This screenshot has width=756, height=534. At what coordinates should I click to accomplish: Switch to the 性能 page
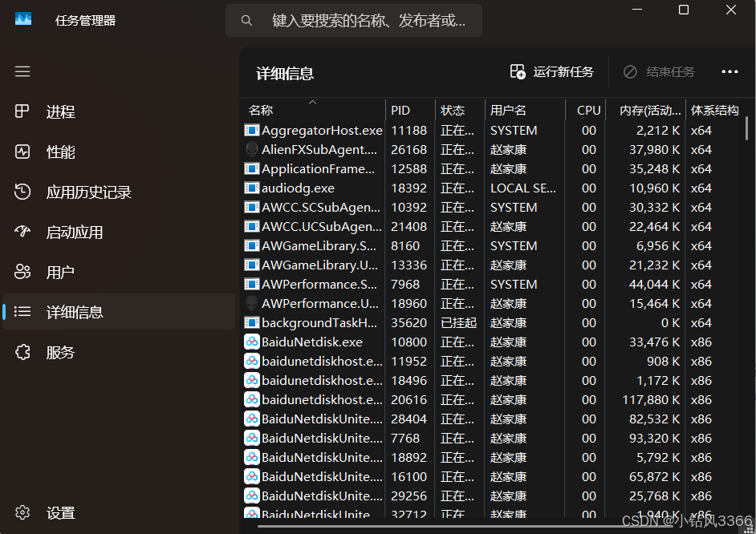click(x=119, y=152)
